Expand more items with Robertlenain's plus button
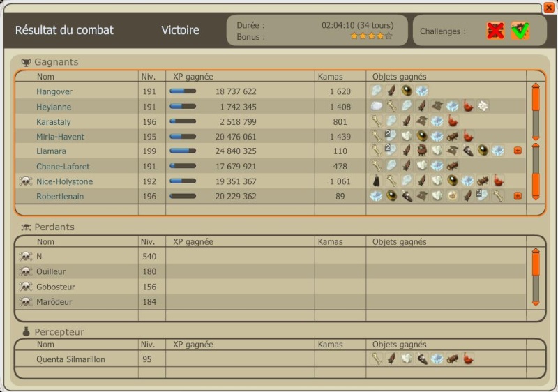The image size is (558, 392). click(518, 196)
